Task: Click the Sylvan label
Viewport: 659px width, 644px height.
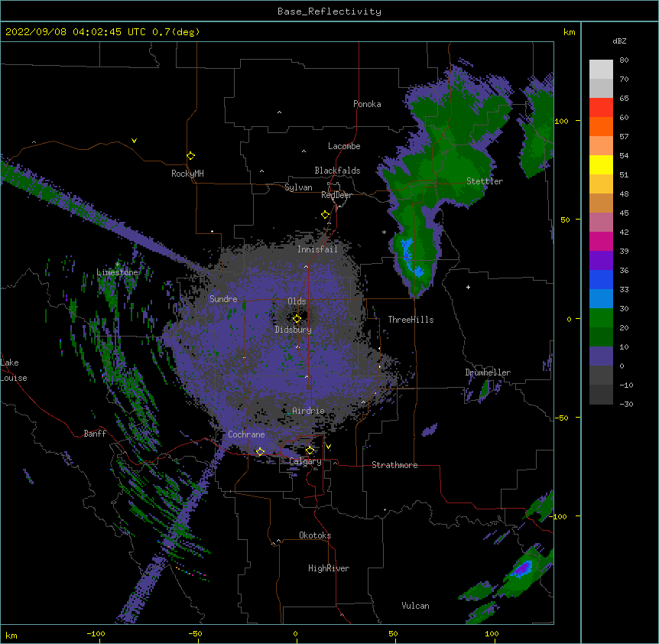Action: tap(298, 187)
